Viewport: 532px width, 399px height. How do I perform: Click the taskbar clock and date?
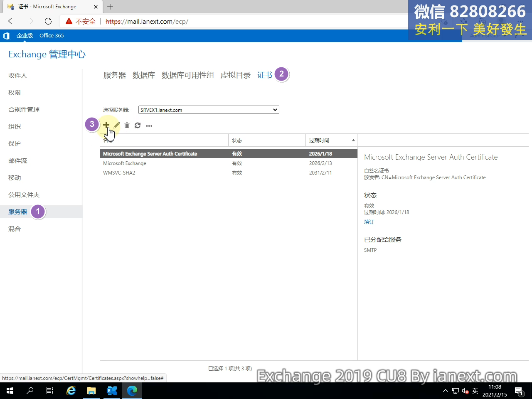495,391
